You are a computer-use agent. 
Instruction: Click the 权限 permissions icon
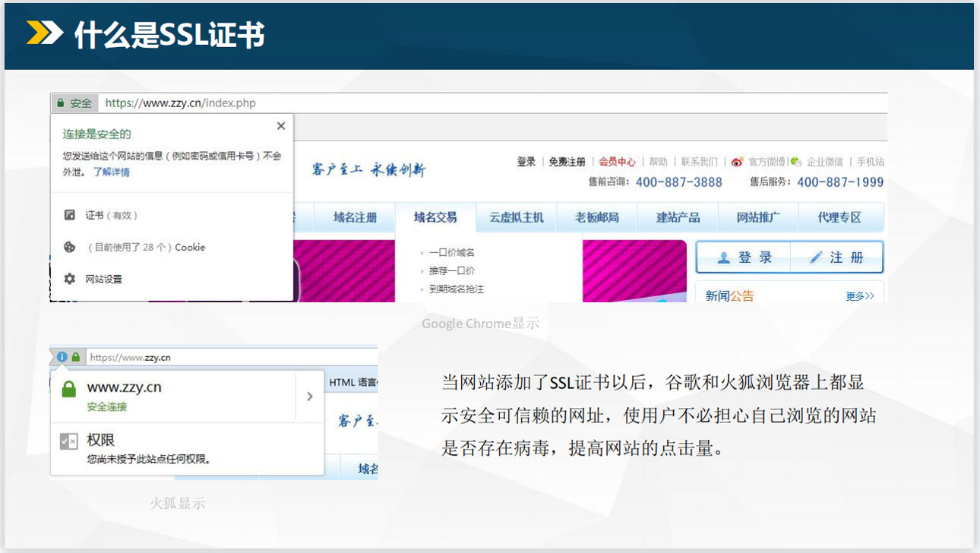pyautogui.click(x=69, y=441)
